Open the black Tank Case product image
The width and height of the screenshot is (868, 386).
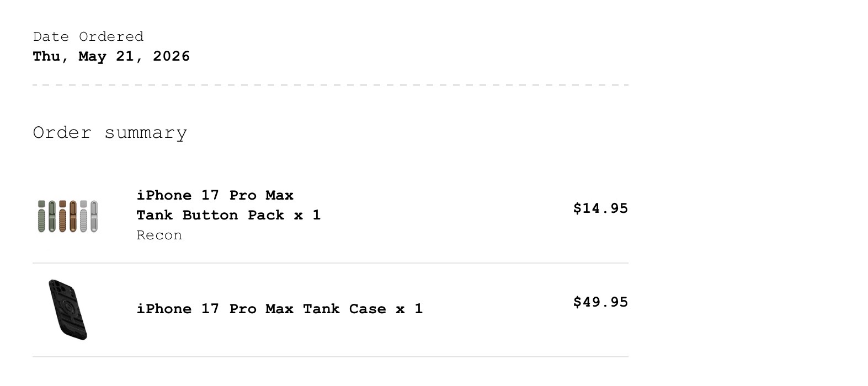coord(68,310)
